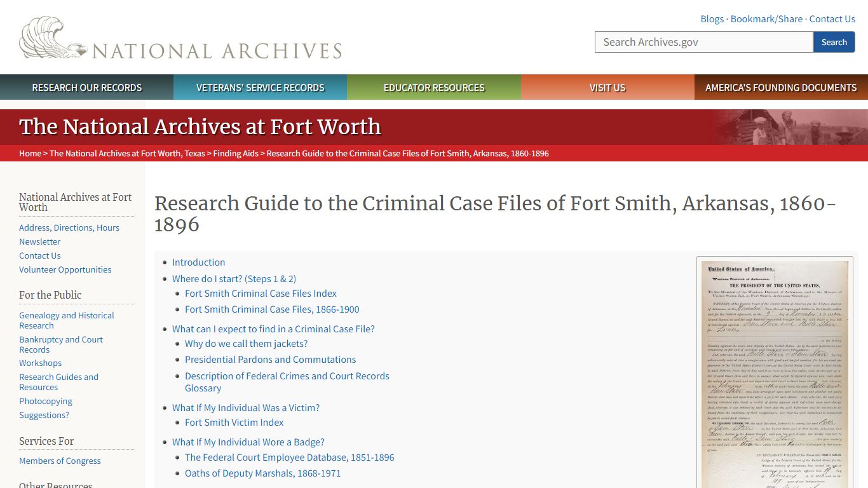Click the For the Public sidebar heading
This screenshot has height=488, width=868.
(50, 295)
